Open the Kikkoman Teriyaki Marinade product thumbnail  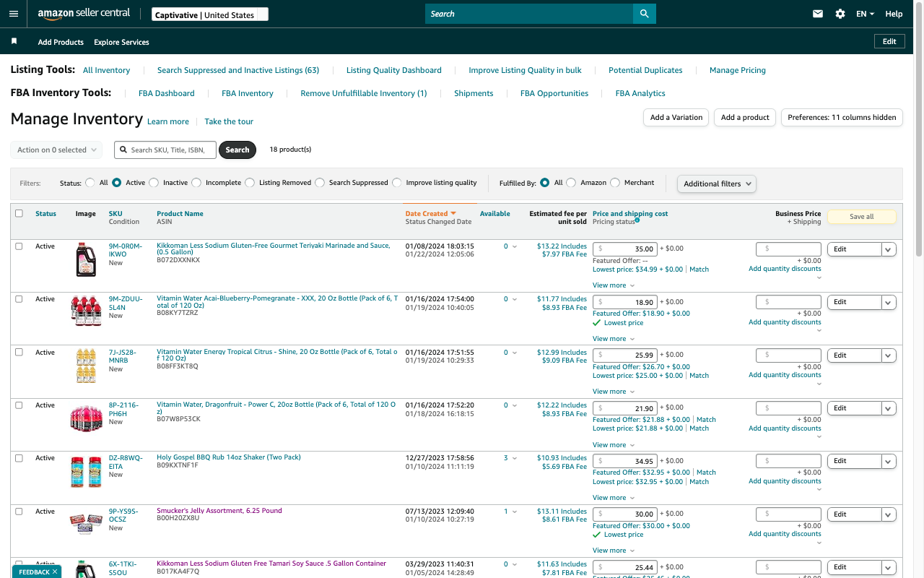pyautogui.click(x=86, y=259)
